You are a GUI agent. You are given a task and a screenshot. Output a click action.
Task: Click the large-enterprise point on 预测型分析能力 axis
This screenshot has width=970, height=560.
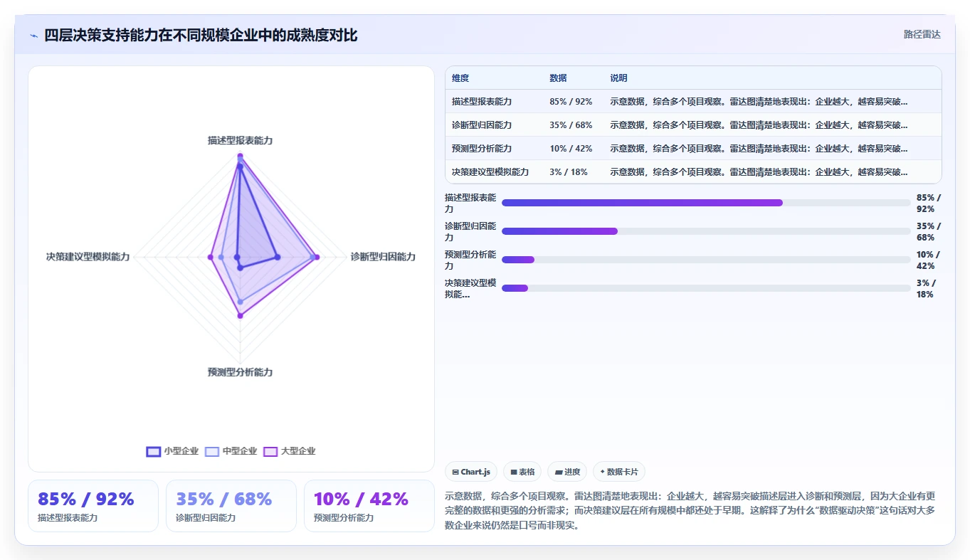point(241,316)
